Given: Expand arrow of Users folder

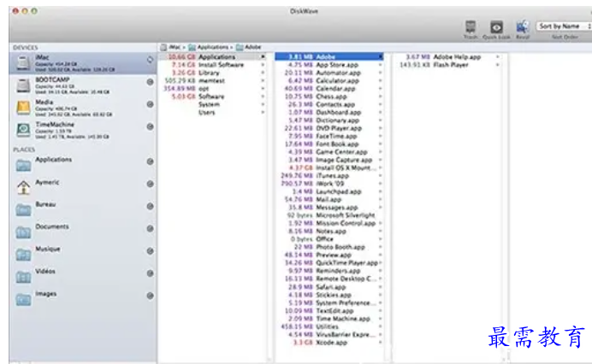Looking at the screenshot, I should click(x=263, y=113).
